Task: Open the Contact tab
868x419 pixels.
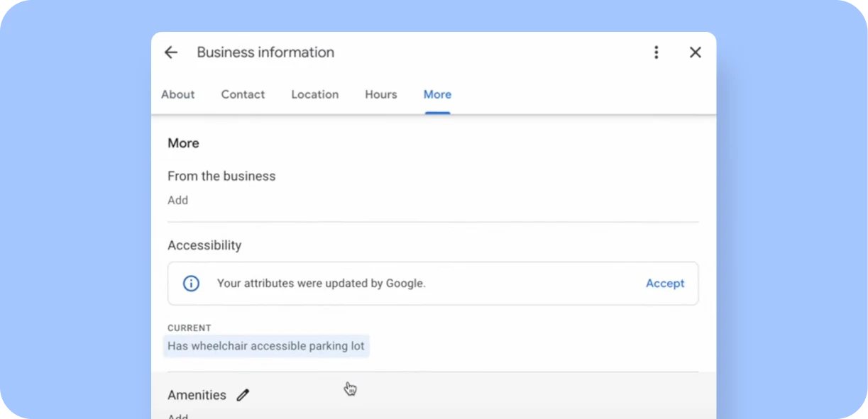Action: pos(243,94)
